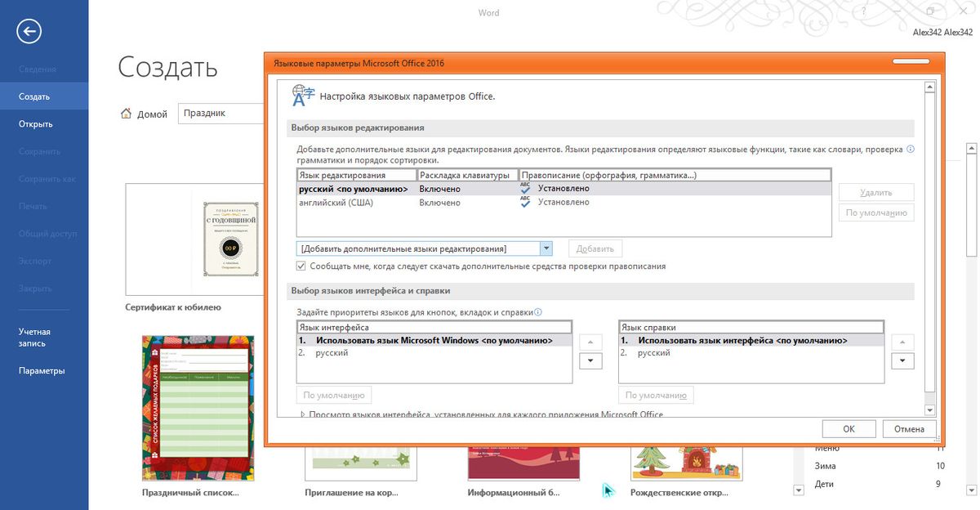Select Меню category in Word list

coord(826,449)
